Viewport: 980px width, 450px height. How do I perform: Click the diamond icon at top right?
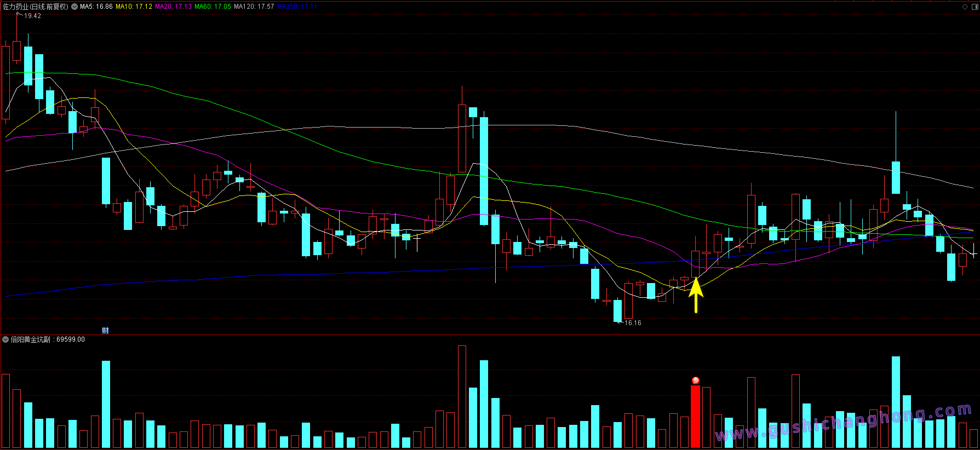965,7
